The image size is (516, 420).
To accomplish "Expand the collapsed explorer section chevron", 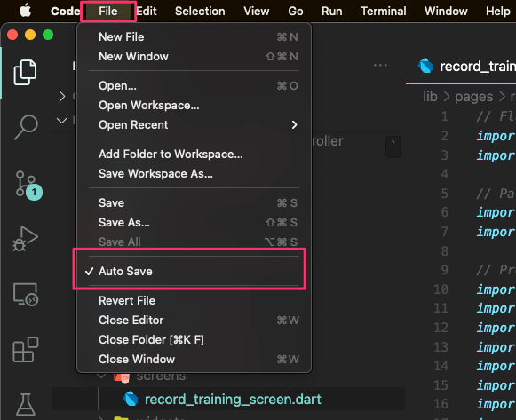I will pyautogui.click(x=62, y=97).
